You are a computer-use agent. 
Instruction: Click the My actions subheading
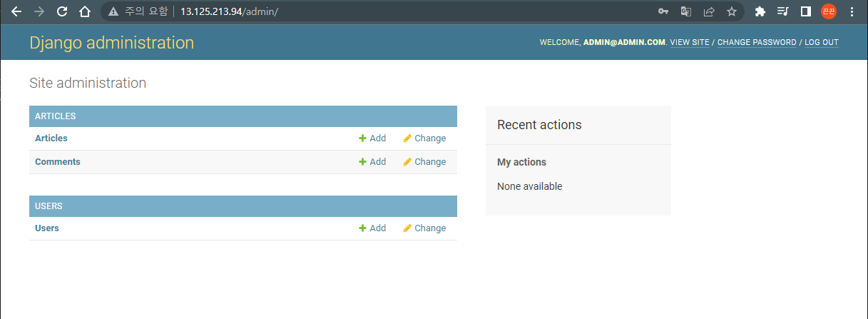(x=521, y=163)
